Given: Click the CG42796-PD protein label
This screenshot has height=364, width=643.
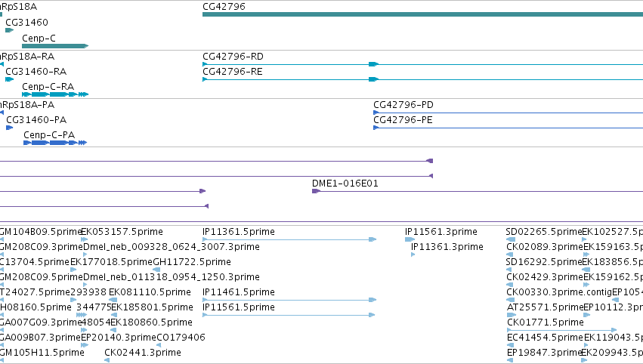Looking at the screenshot, I should pyautogui.click(x=403, y=105).
